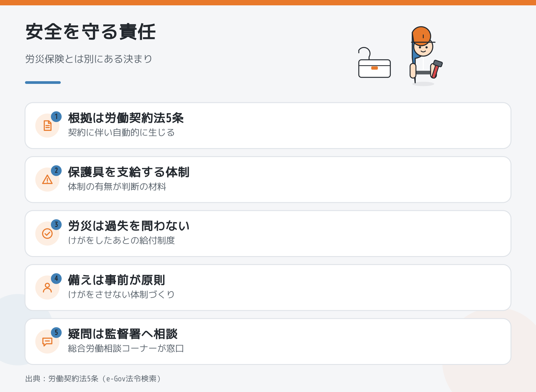Click the toolbox illustration in the header
The height and width of the screenshot is (392, 536).
pyautogui.click(x=374, y=62)
